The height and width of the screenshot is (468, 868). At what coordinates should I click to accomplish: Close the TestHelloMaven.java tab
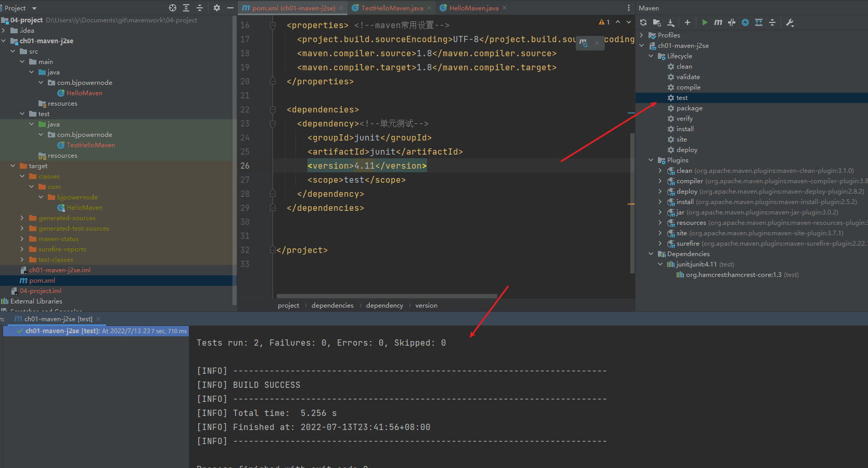coord(429,8)
